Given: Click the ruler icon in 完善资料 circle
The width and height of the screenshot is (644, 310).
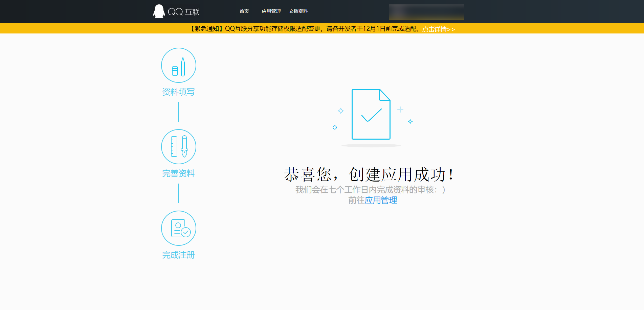Looking at the screenshot, I should point(174,147).
